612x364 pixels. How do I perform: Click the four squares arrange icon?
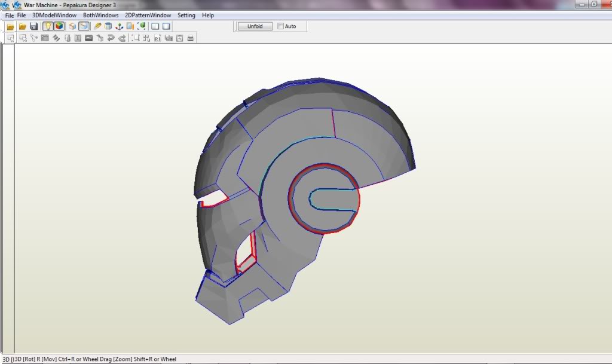[x=146, y=38]
